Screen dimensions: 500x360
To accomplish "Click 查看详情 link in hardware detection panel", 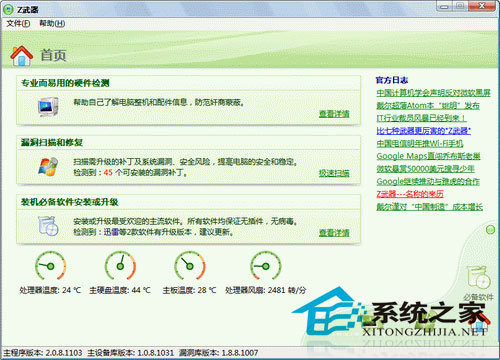I will tap(334, 114).
